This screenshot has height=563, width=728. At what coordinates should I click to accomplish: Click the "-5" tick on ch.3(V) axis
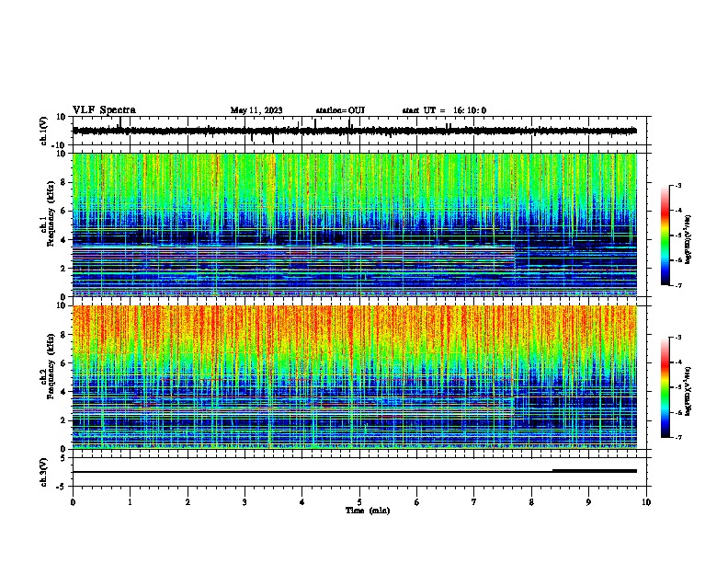(x=63, y=487)
